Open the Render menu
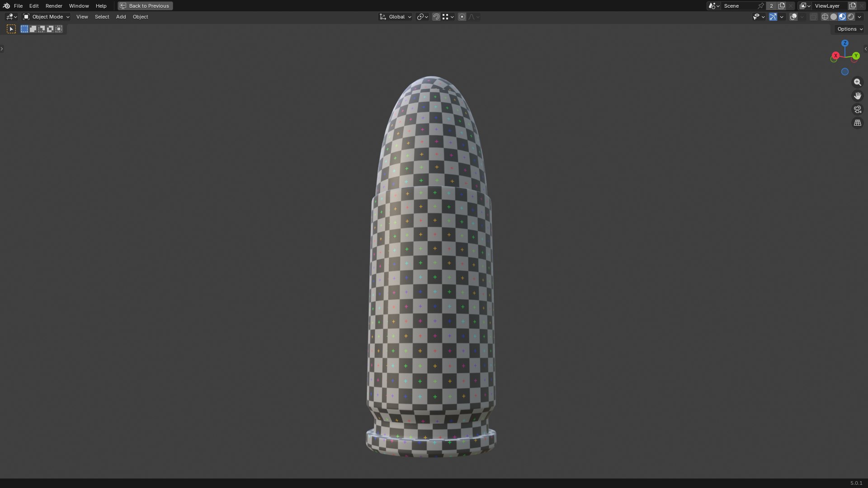The height and width of the screenshot is (488, 868). click(54, 6)
